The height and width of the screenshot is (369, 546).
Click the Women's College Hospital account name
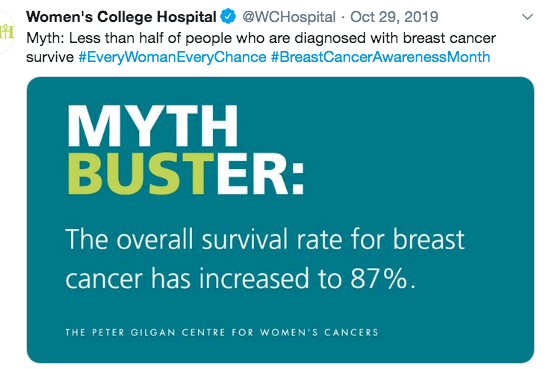point(121,17)
